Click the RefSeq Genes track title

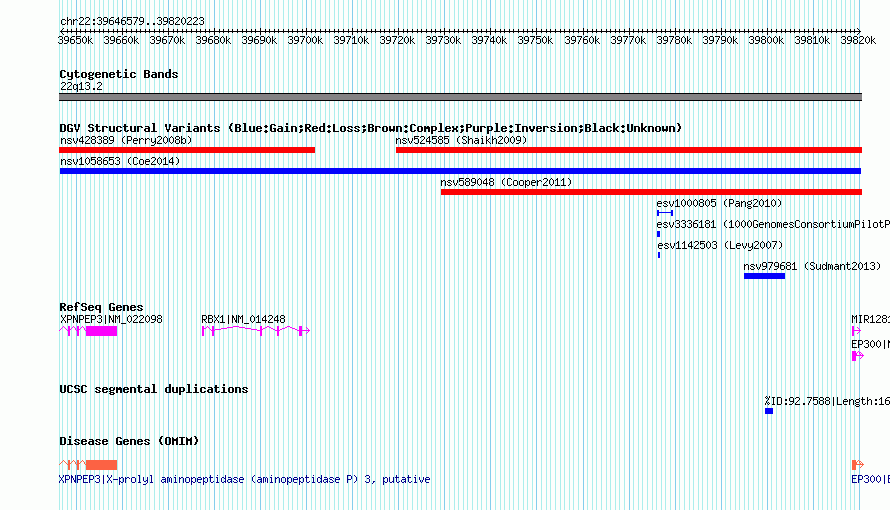pyautogui.click(x=101, y=307)
